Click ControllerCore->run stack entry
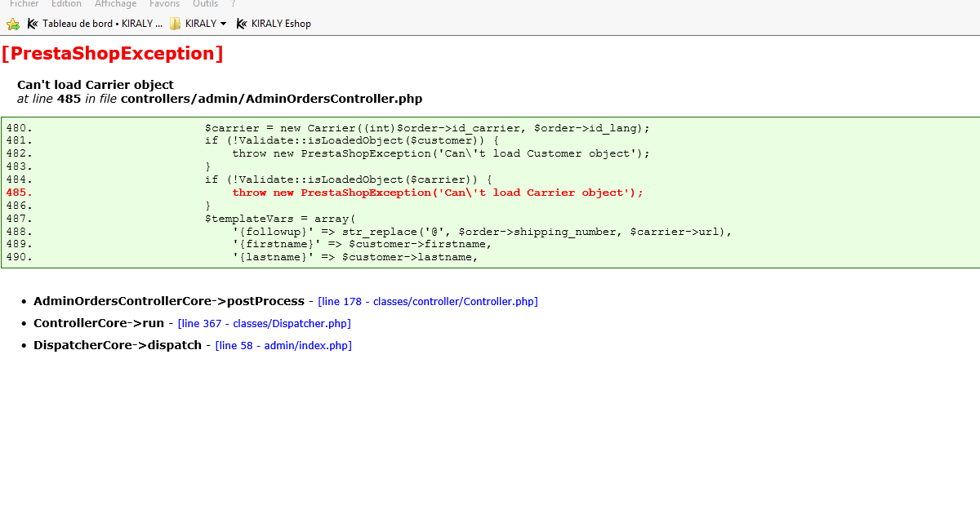980x514 pixels. 99,323
